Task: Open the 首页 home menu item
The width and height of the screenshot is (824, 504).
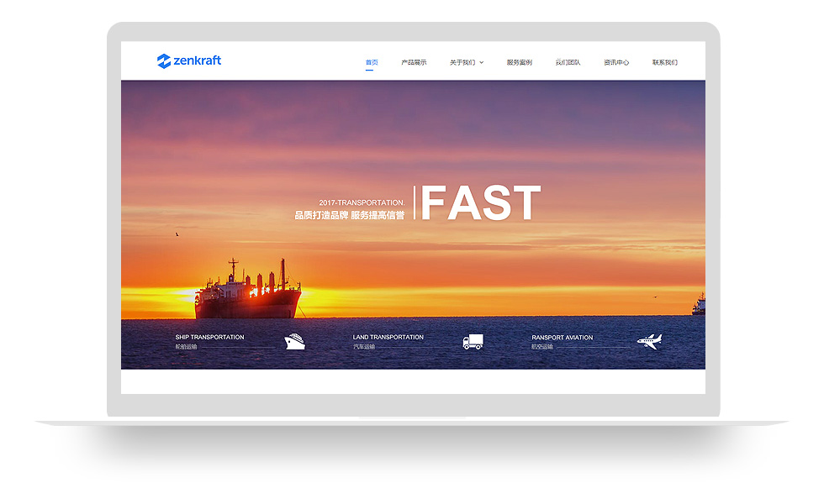Action: coord(372,62)
